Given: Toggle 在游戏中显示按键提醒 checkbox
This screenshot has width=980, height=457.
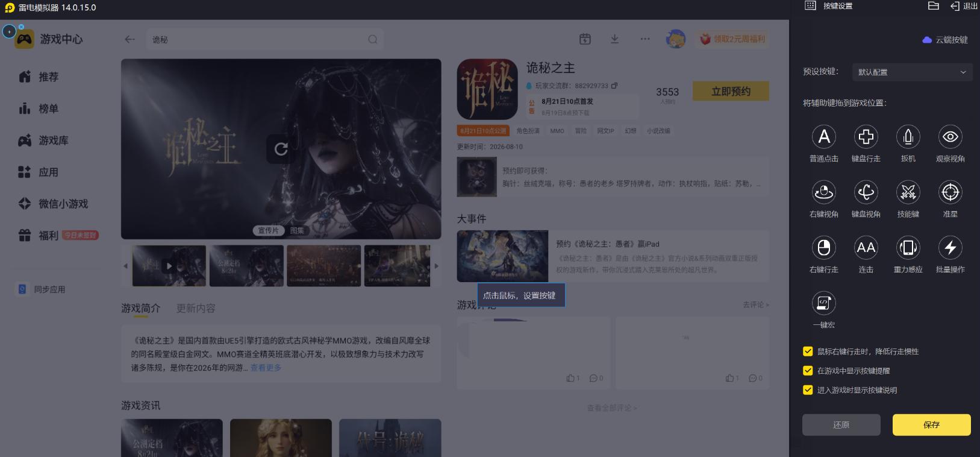Looking at the screenshot, I should click(x=808, y=371).
